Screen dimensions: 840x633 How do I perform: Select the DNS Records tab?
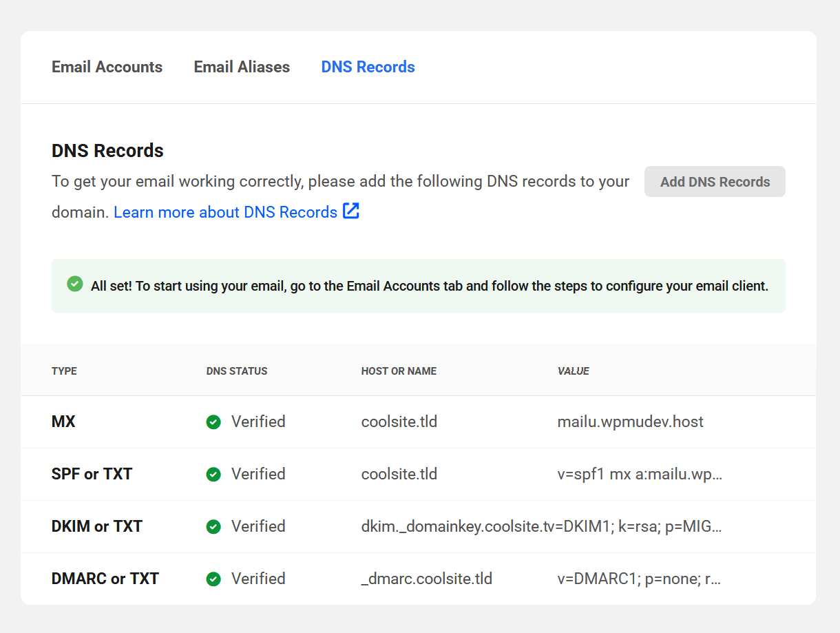pos(368,67)
